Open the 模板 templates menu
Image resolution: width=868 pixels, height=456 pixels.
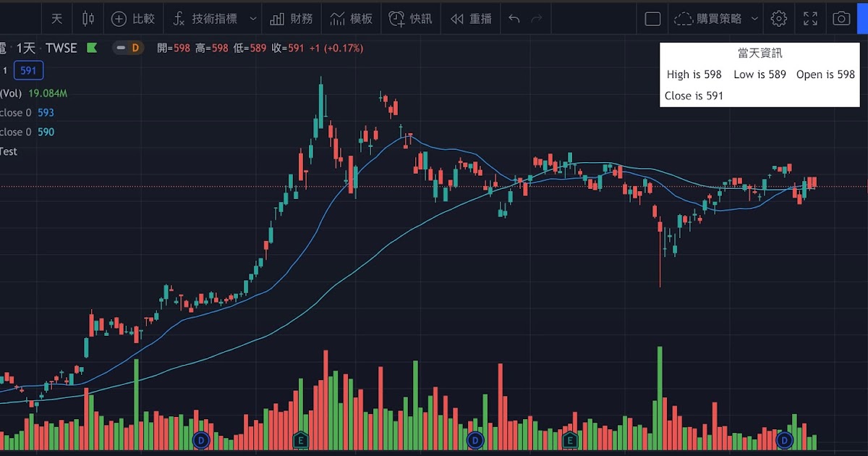352,18
